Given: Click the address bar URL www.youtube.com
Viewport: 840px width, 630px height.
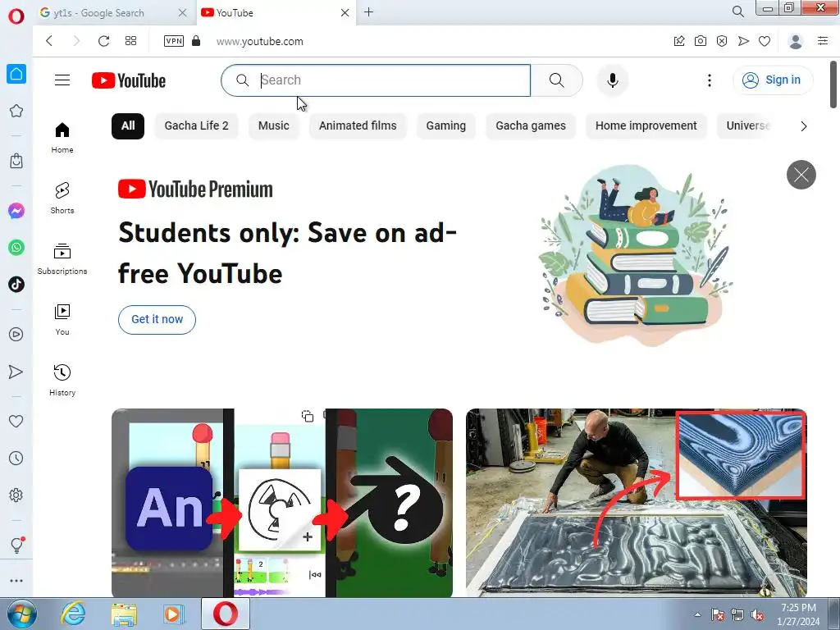Looking at the screenshot, I should click(x=260, y=41).
